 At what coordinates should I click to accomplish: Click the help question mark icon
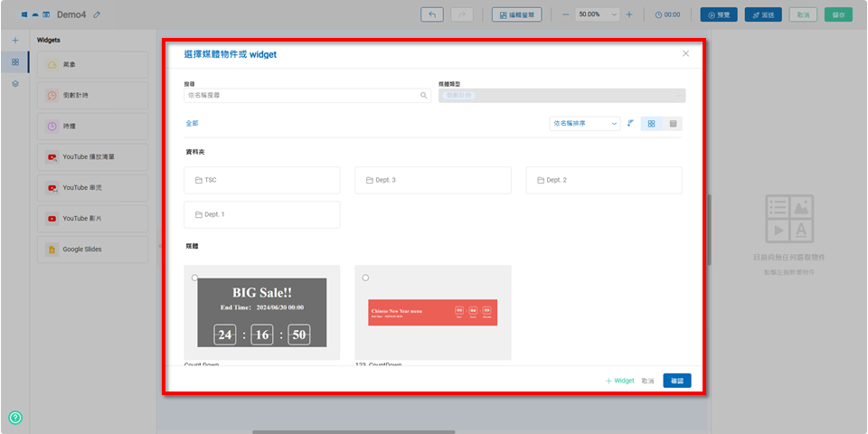coord(15,418)
